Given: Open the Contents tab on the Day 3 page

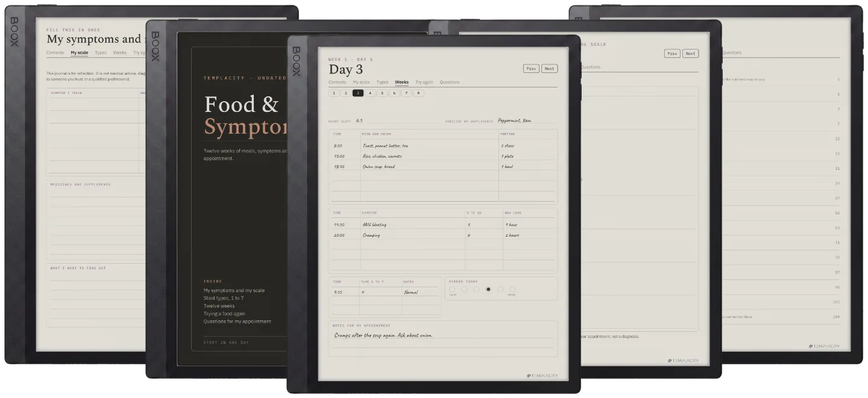Looking at the screenshot, I should pyautogui.click(x=337, y=82).
